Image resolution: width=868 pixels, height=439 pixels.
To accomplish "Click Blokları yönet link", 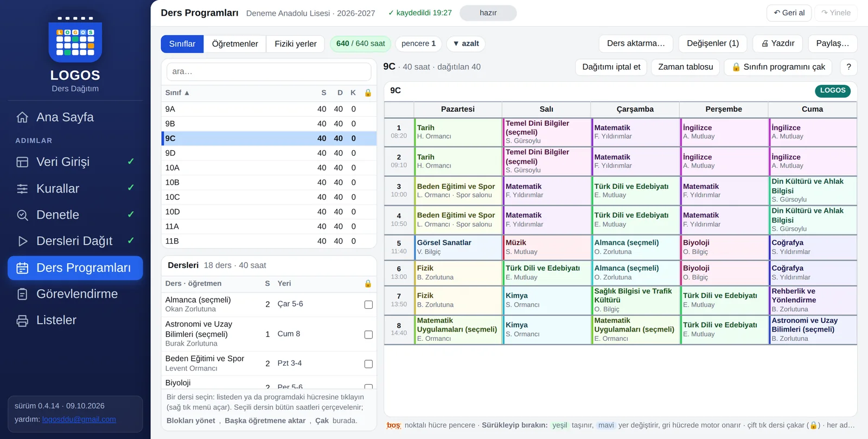I will pyautogui.click(x=191, y=421).
